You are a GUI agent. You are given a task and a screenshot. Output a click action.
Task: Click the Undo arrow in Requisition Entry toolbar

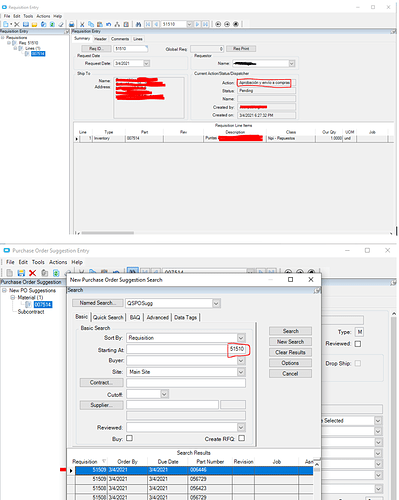click(108, 24)
